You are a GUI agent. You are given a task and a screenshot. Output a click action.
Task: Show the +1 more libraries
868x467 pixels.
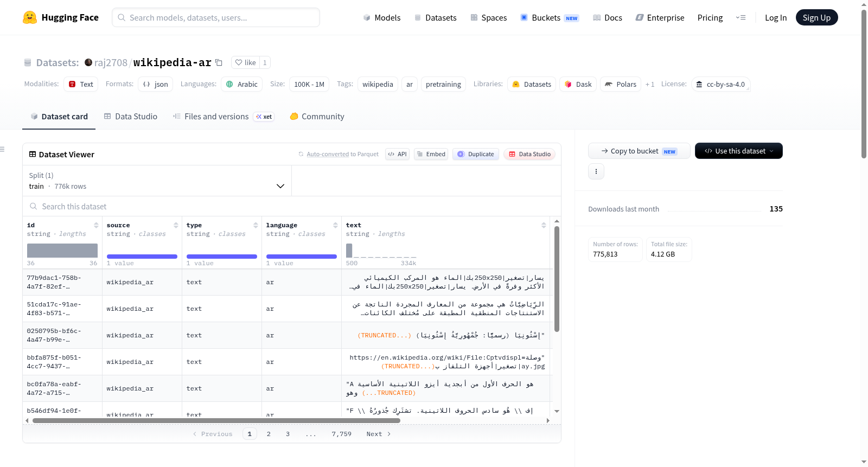pyautogui.click(x=650, y=84)
